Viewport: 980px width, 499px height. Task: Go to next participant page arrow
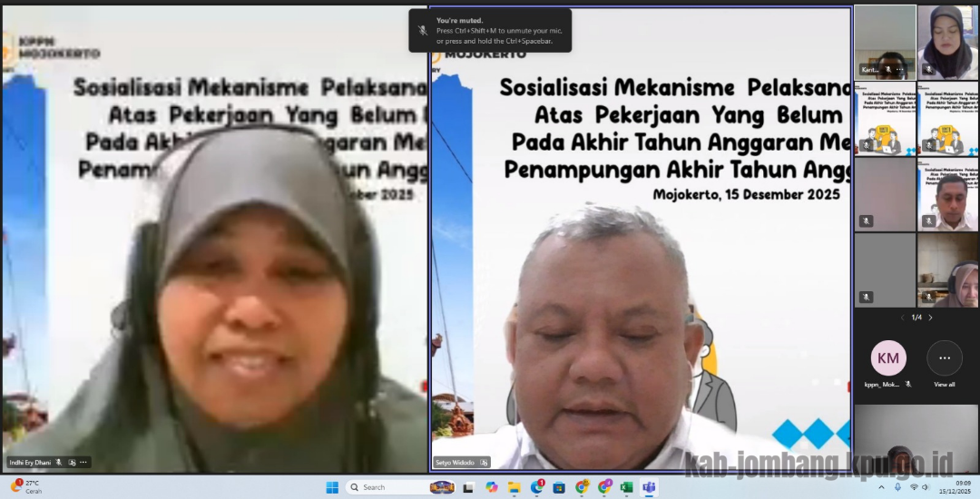[x=930, y=318]
